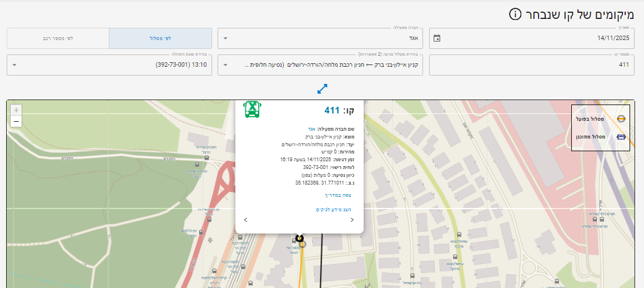This screenshot has height=288, width=644.
Task: Open the travel route selection dropdown
Action: pyautogui.click(x=320, y=65)
